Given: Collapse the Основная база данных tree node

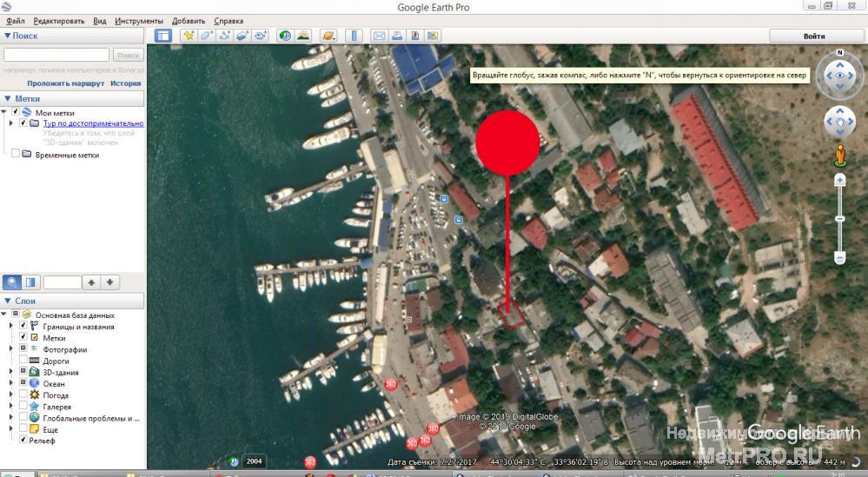Looking at the screenshot, I should [4, 315].
